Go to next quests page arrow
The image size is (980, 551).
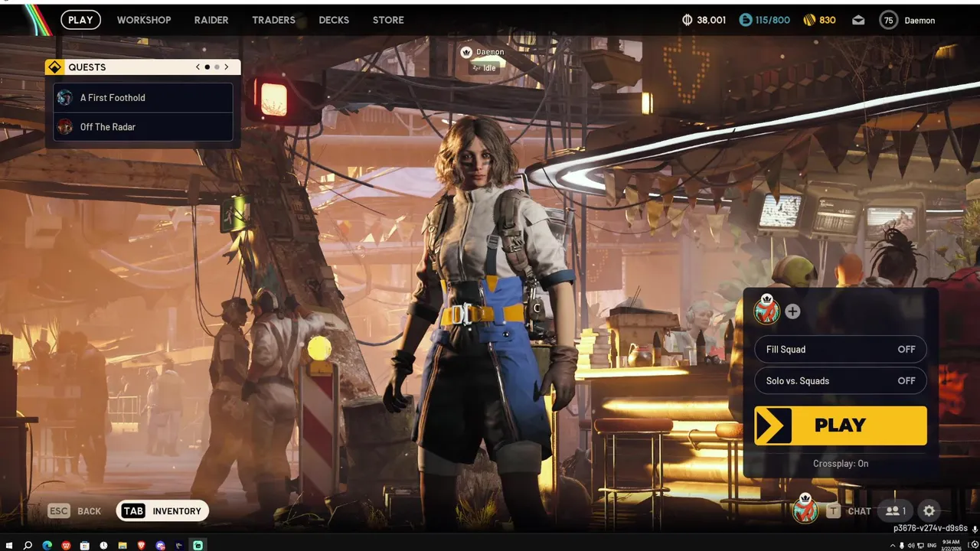[x=227, y=67]
